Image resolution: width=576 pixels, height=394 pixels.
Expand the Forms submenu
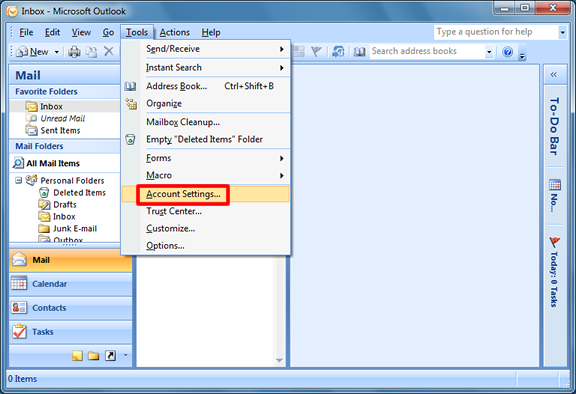point(206,158)
